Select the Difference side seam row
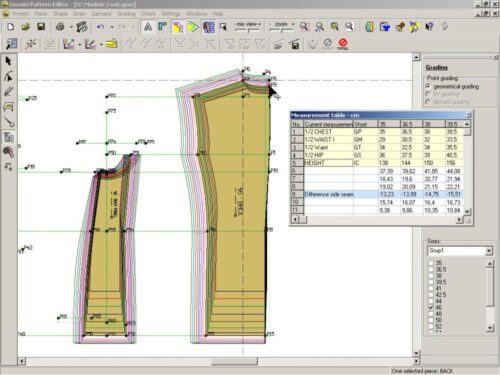Screen dimensions: 500x375 pyautogui.click(x=380, y=194)
